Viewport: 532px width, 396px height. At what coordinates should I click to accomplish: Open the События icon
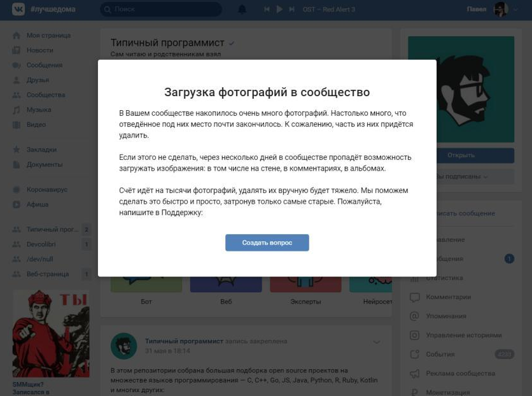pos(415,354)
